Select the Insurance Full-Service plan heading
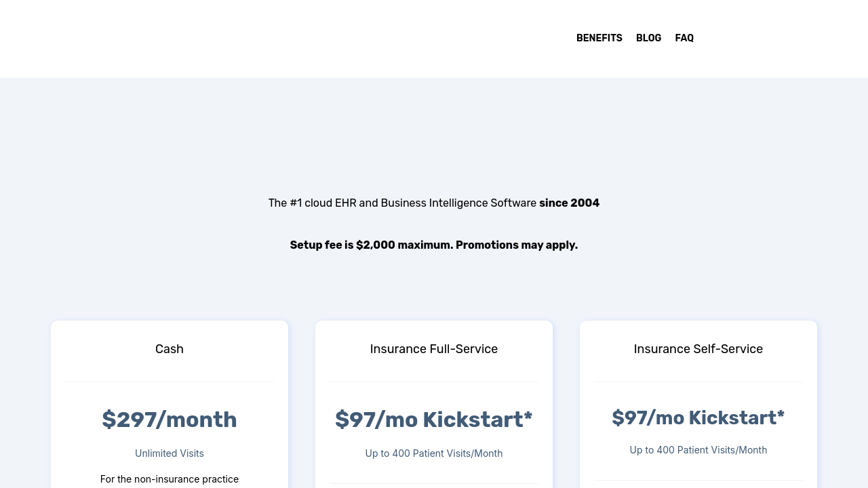868x488 pixels. [434, 349]
